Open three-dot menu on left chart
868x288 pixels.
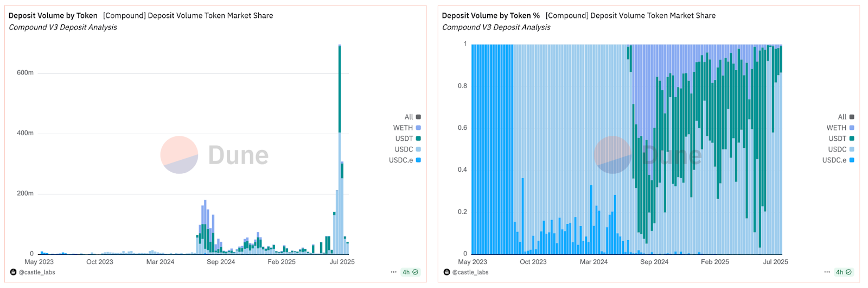click(x=393, y=272)
